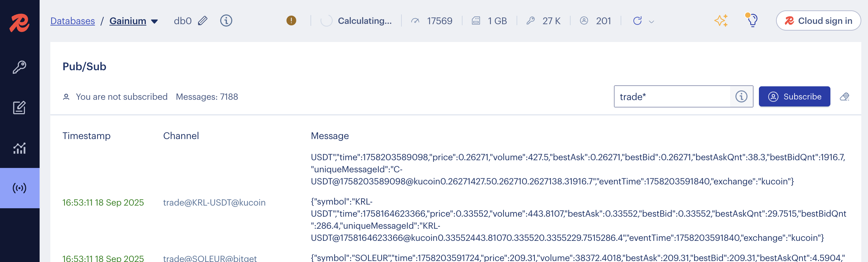Go to the Databases breadcrumb link
This screenshot has width=868, height=262.
pyautogui.click(x=73, y=21)
